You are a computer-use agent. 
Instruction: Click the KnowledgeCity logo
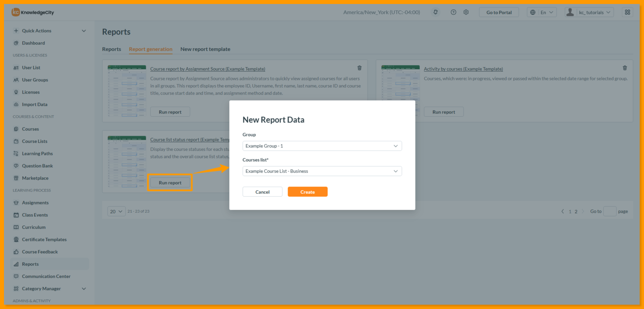[x=33, y=12]
